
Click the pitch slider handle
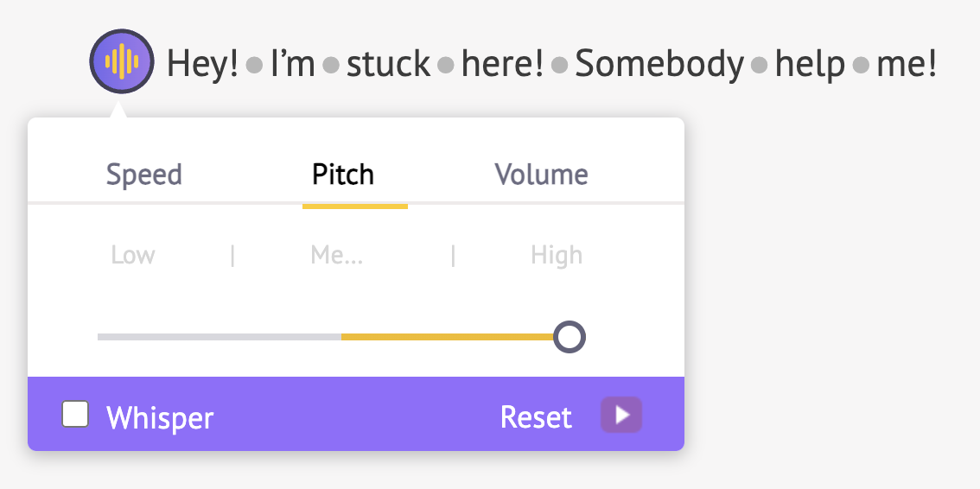coord(569,337)
